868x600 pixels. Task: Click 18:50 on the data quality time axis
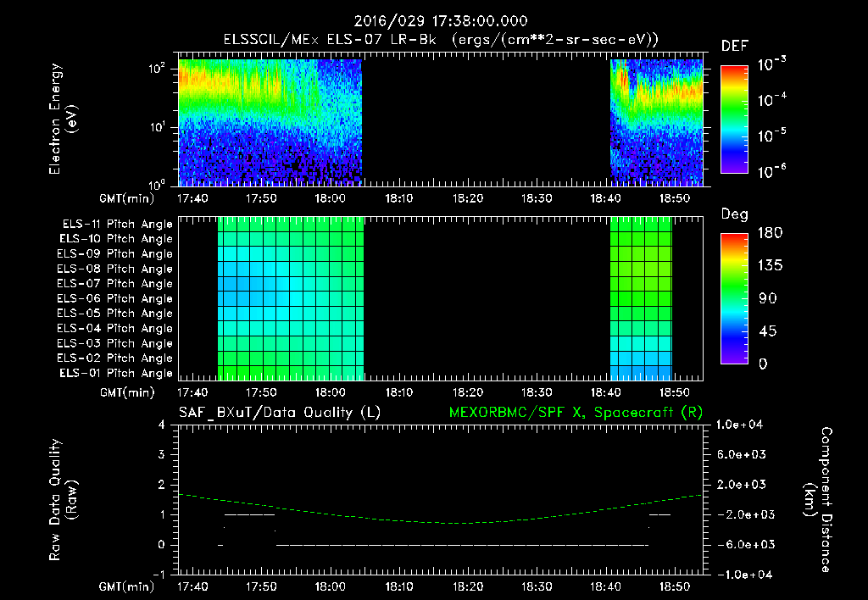tap(674, 586)
